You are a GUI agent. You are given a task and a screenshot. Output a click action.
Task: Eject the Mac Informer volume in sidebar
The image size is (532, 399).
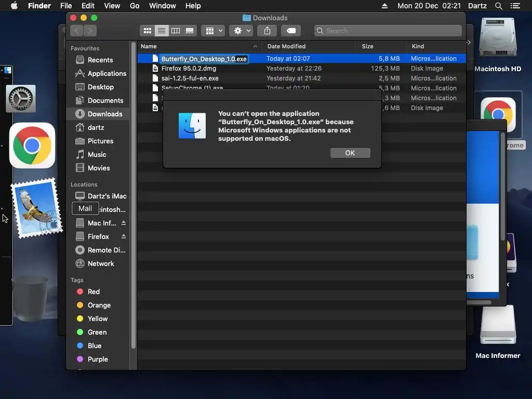(x=124, y=223)
